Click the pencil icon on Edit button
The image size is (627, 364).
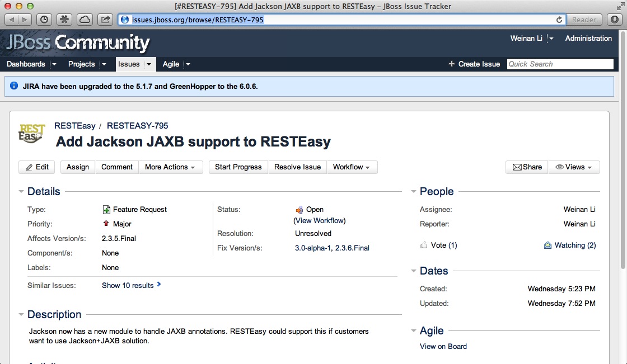click(x=29, y=167)
